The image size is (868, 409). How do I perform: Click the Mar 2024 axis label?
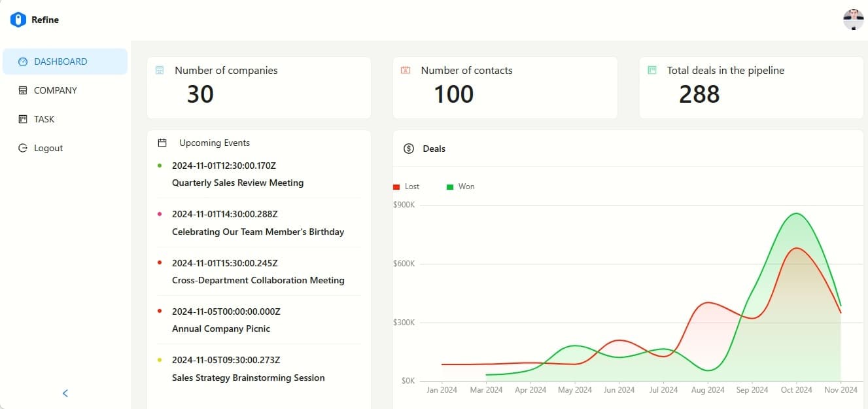(486, 390)
